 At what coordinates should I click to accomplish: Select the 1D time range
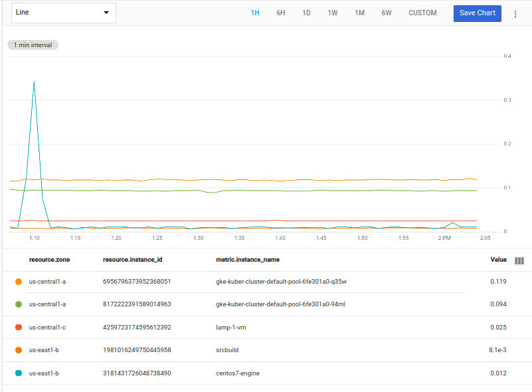click(306, 13)
